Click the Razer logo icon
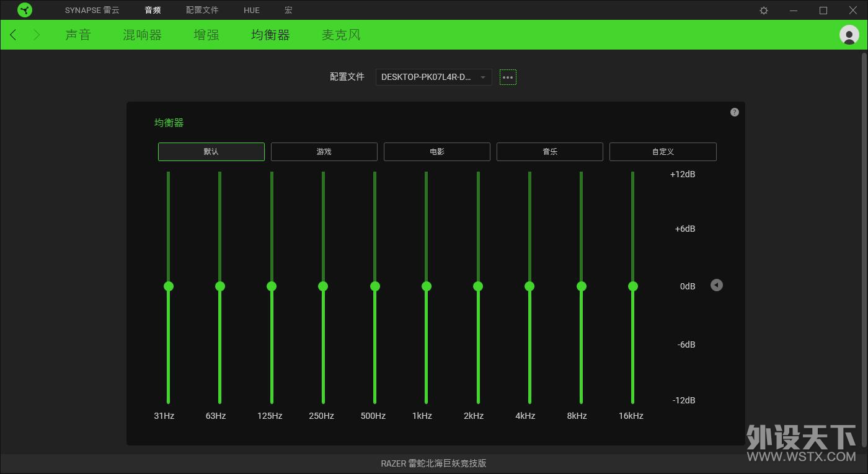The image size is (868, 474). tap(25, 10)
